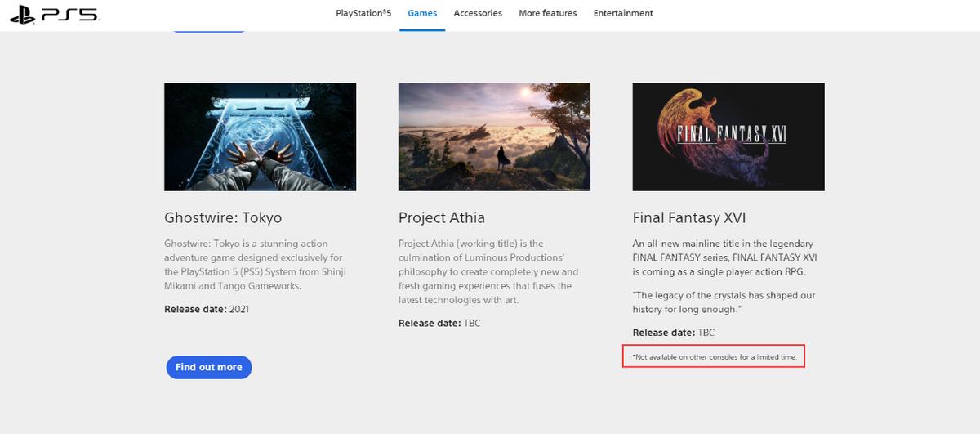980x434 pixels.
Task: Click the Ghostwire: Tokyo title heading
Action: [223, 217]
